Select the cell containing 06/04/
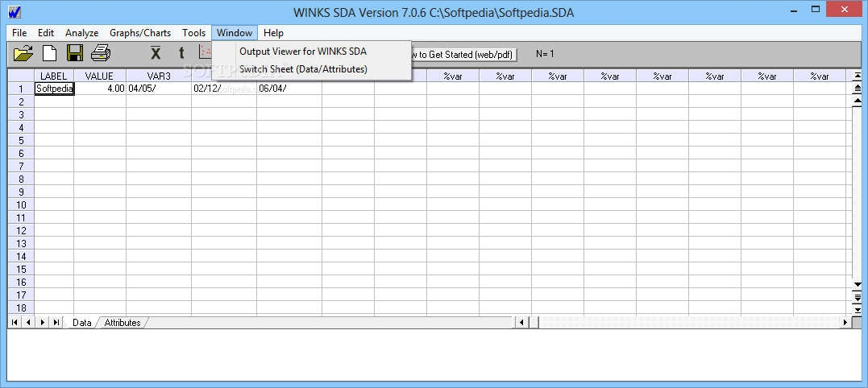The image size is (868, 388). click(289, 89)
